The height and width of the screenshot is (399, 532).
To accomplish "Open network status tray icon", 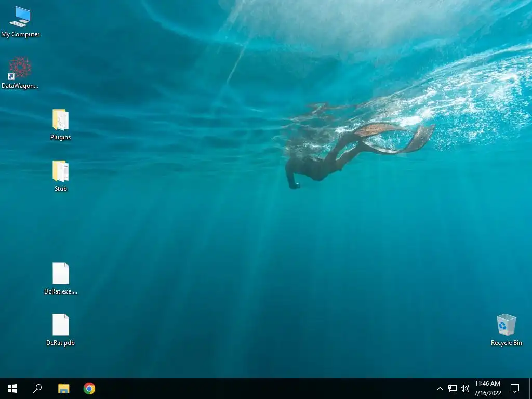I will click(453, 389).
